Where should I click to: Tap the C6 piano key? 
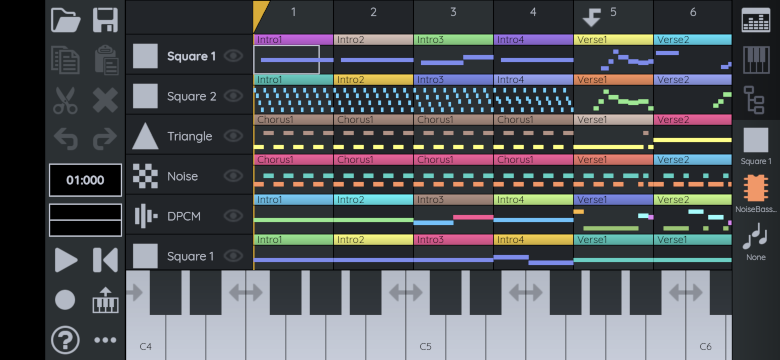(705, 338)
